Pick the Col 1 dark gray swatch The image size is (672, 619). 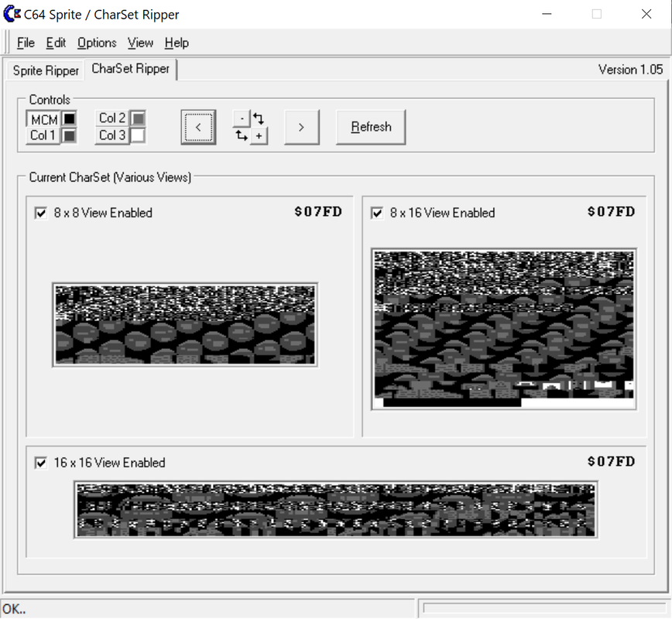tap(70, 136)
